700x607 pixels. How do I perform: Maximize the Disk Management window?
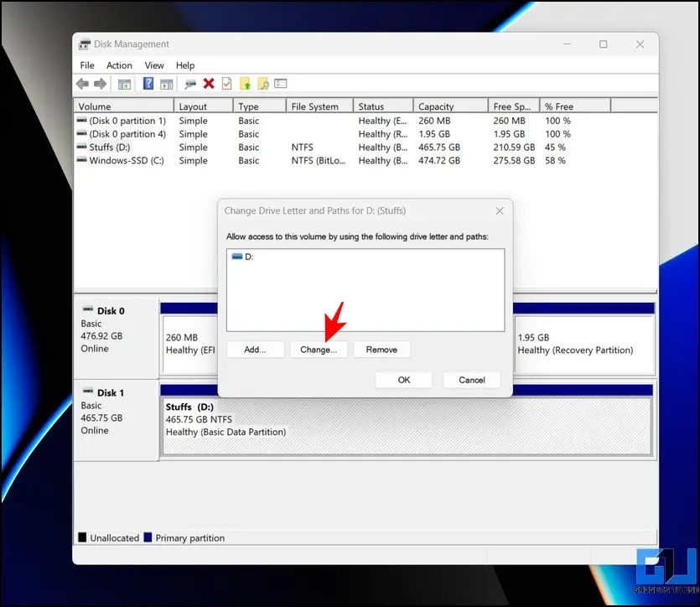pyautogui.click(x=603, y=44)
